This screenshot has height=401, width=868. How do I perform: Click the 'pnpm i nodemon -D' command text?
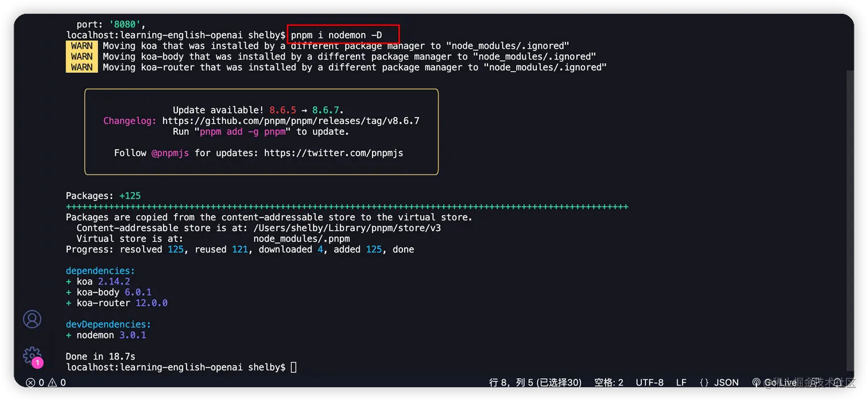click(336, 35)
